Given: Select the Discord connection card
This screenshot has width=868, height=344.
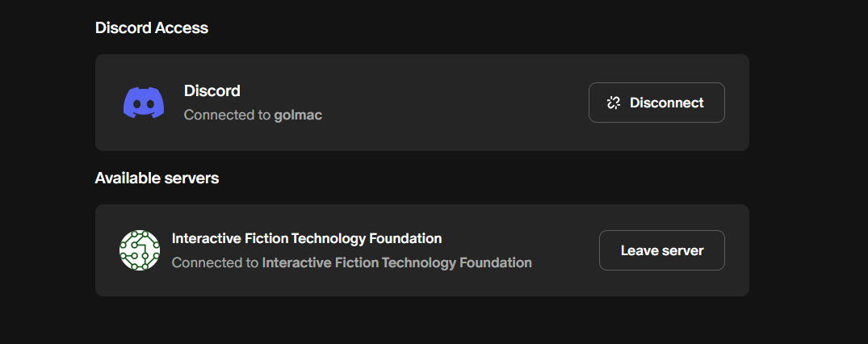Looking at the screenshot, I should (x=421, y=103).
